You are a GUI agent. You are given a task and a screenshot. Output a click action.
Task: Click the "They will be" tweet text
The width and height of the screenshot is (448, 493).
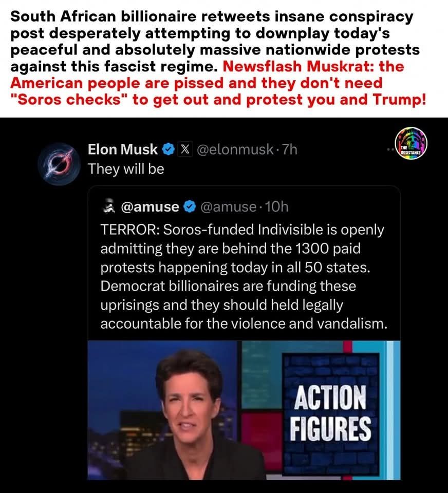tap(126, 169)
